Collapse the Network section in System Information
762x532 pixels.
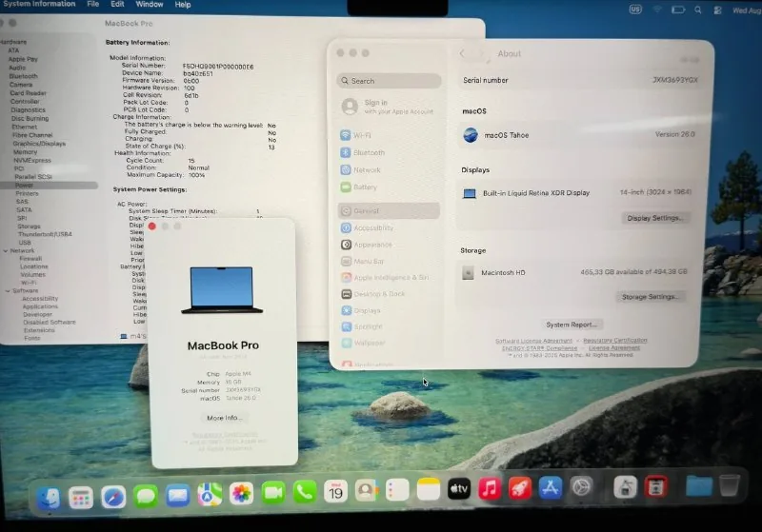tap(6, 251)
